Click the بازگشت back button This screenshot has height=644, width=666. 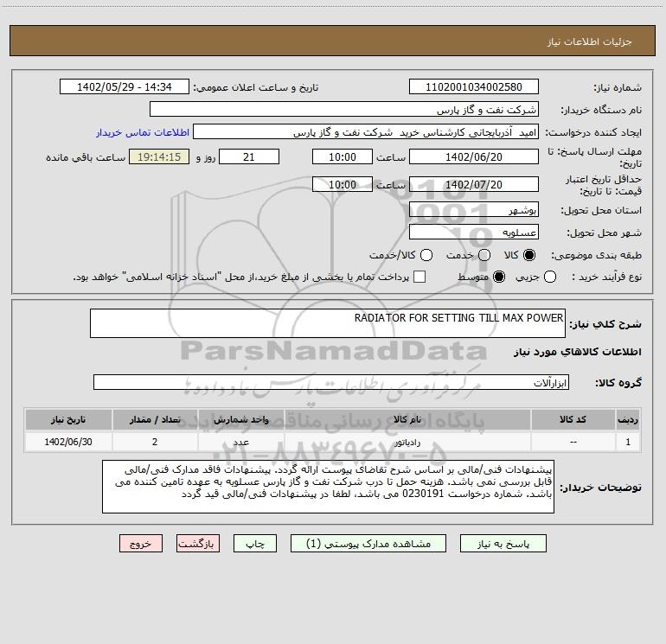tap(198, 544)
